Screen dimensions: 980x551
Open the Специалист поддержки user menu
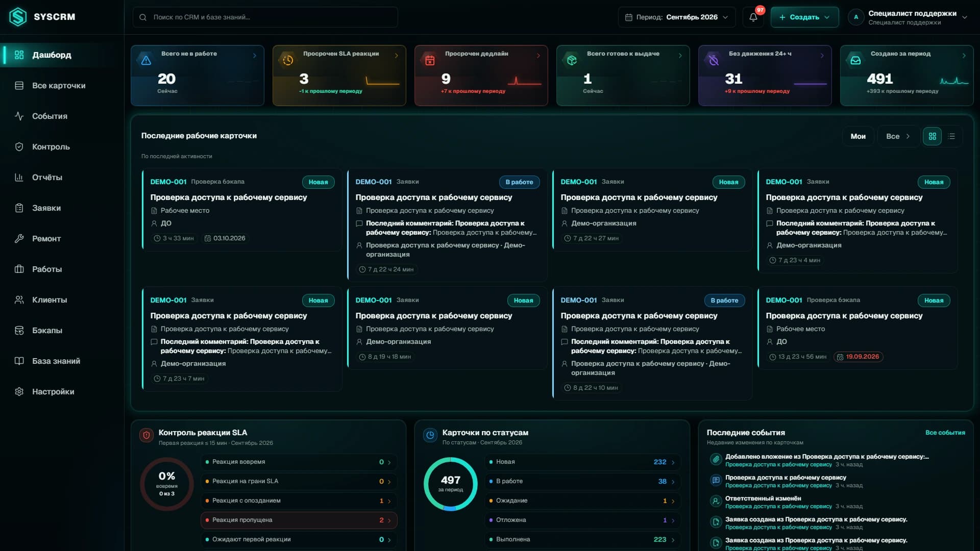[x=909, y=17]
